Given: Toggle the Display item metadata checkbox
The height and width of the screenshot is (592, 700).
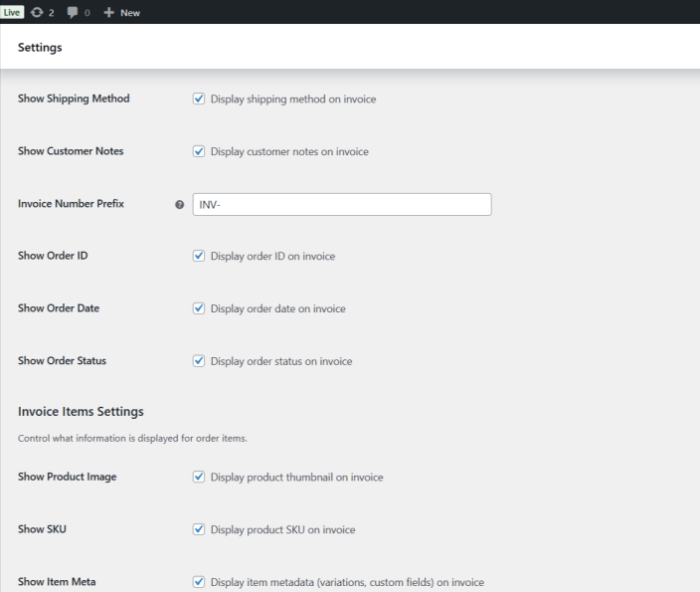Looking at the screenshot, I should (x=199, y=582).
